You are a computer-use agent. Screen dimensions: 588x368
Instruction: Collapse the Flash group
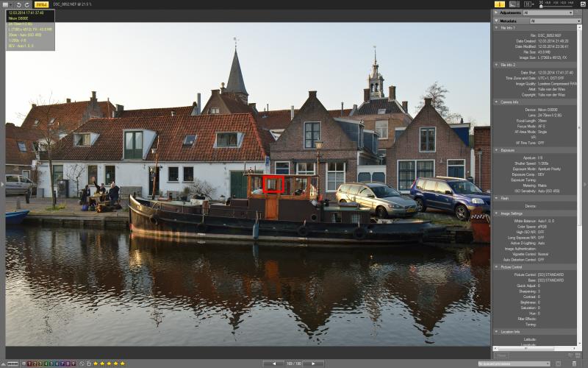click(x=497, y=198)
